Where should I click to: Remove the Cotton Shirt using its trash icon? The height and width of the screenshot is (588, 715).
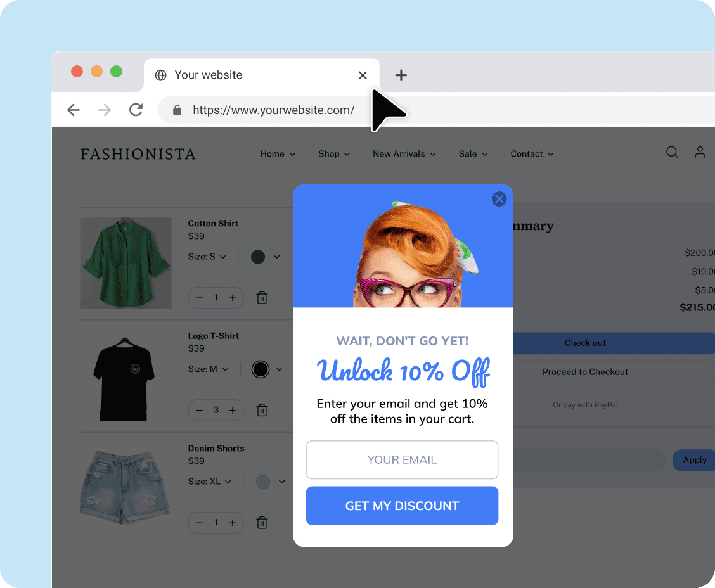pos(262,298)
